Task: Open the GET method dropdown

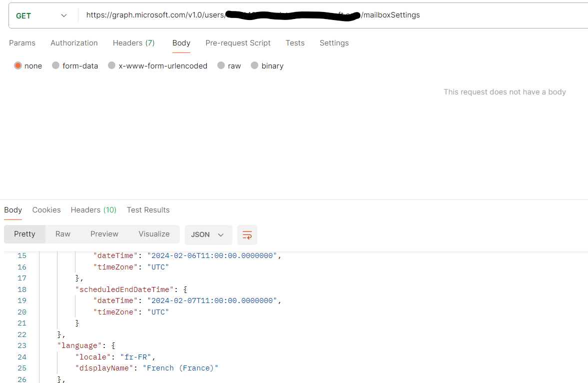Action: coord(41,16)
